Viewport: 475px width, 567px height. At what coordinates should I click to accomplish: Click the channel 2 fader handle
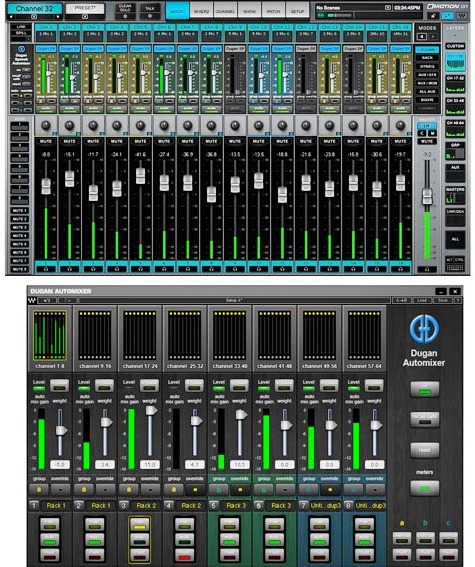[69, 179]
